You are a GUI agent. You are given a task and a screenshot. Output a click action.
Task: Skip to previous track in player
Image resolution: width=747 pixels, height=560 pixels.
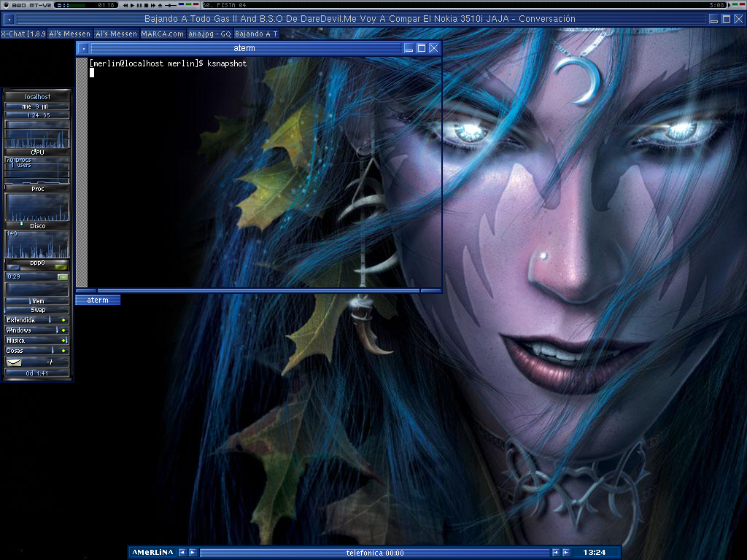coord(125,5)
